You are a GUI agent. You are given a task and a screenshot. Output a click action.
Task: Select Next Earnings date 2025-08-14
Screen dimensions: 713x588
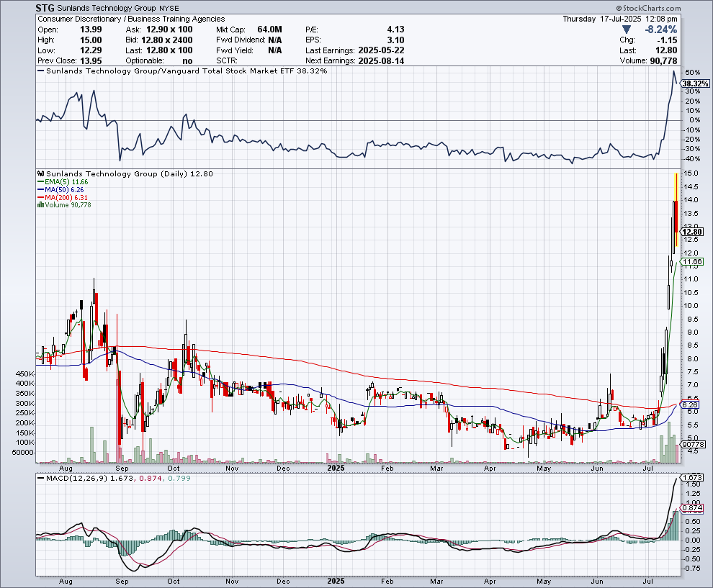(381, 61)
